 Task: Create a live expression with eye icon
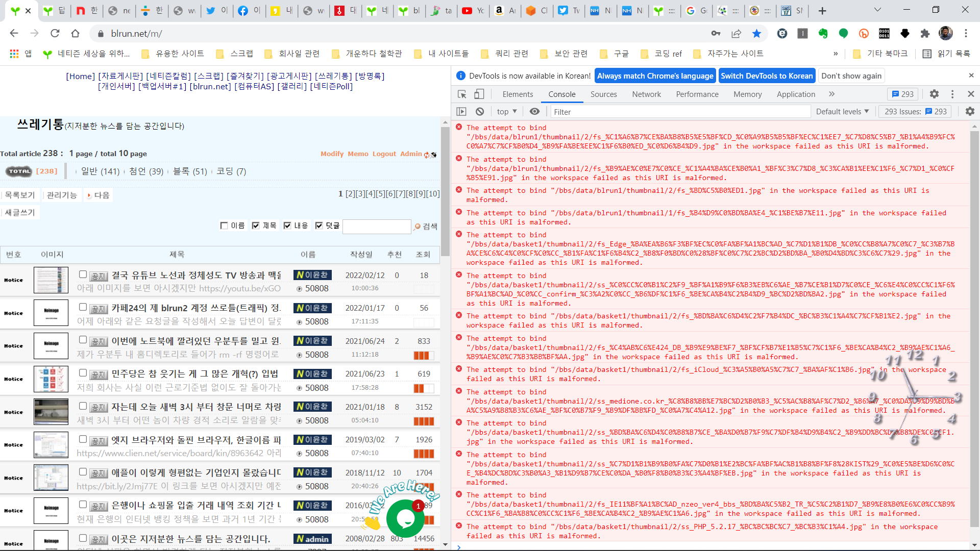[534, 111]
